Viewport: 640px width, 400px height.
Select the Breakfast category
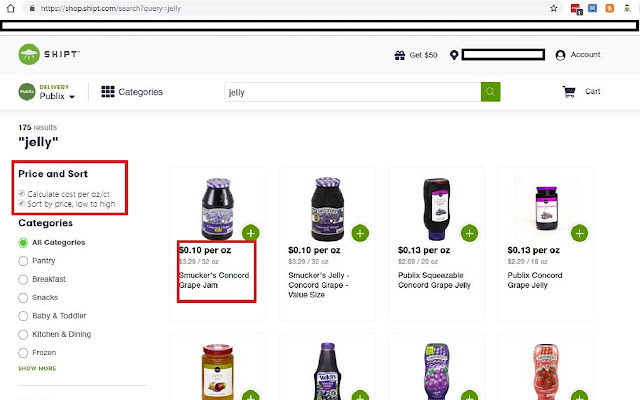(23, 280)
